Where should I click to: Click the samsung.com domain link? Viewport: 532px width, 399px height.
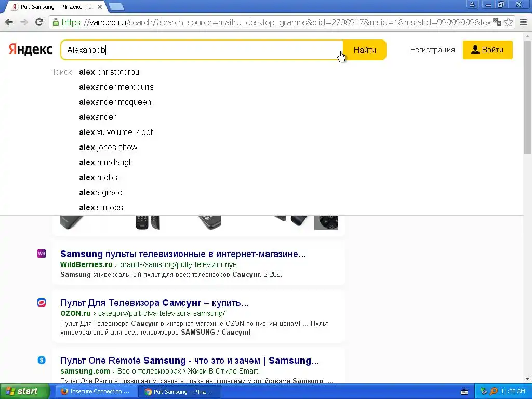pyautogui.click(x=85, y=371)
